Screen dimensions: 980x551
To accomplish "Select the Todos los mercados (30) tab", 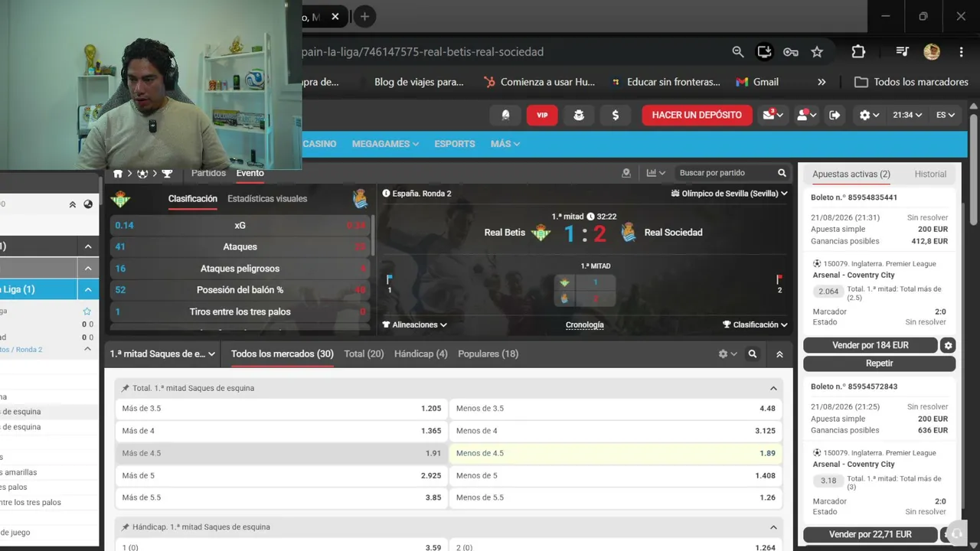I will pyautogui.click(x=283, y=354).
